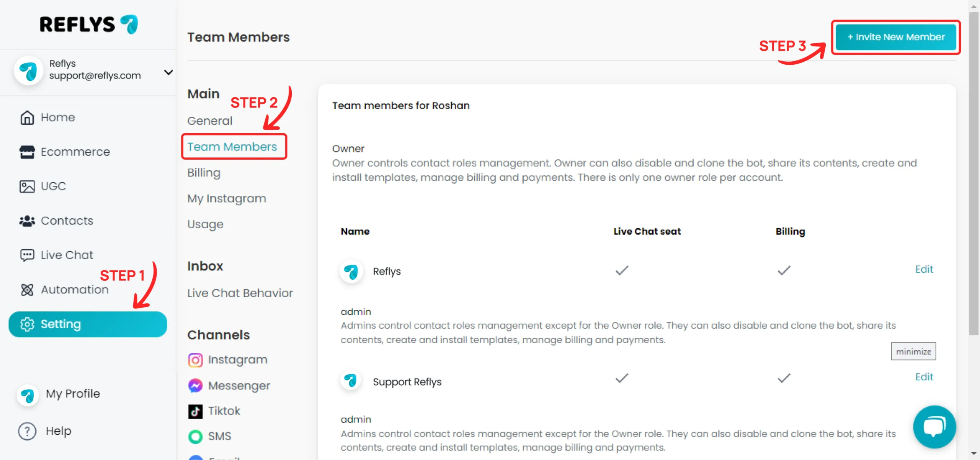The image size is (980, 460).
Task: Click the My Profile avatar icon
Action: click(x=28, y=395)
